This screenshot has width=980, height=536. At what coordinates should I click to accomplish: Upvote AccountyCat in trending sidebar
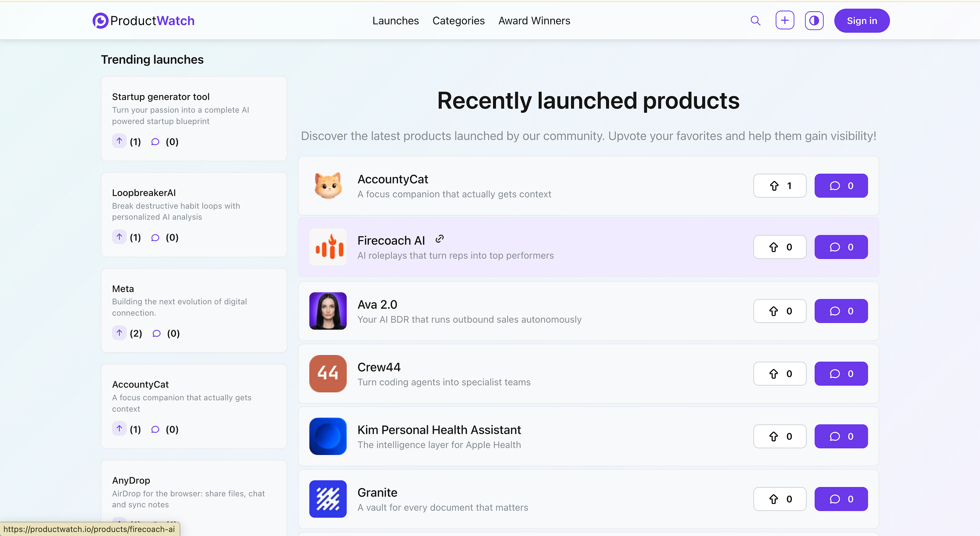pyautogui.click(x=119, y=429)
